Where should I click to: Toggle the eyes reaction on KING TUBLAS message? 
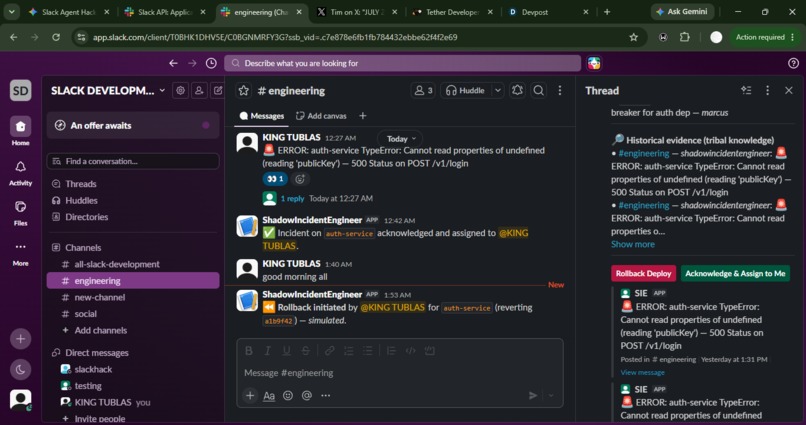[275, 179]
